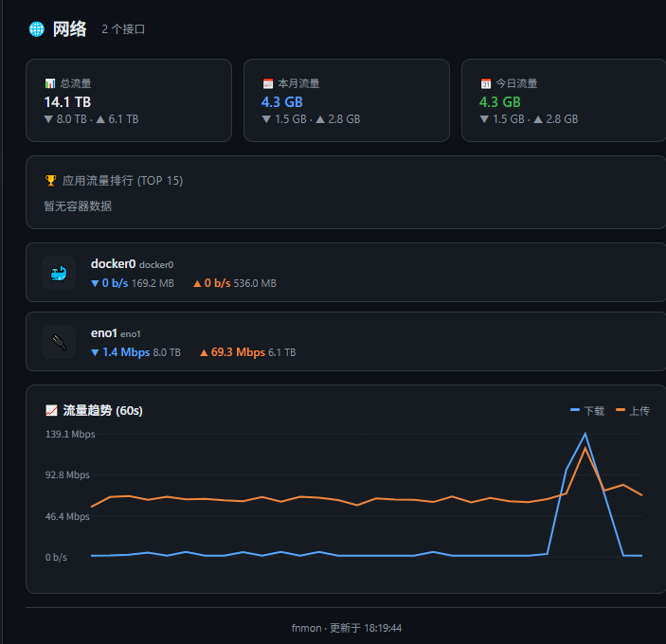Toggle the blue download legend series

pyautogui.click(x=587, y=410)
